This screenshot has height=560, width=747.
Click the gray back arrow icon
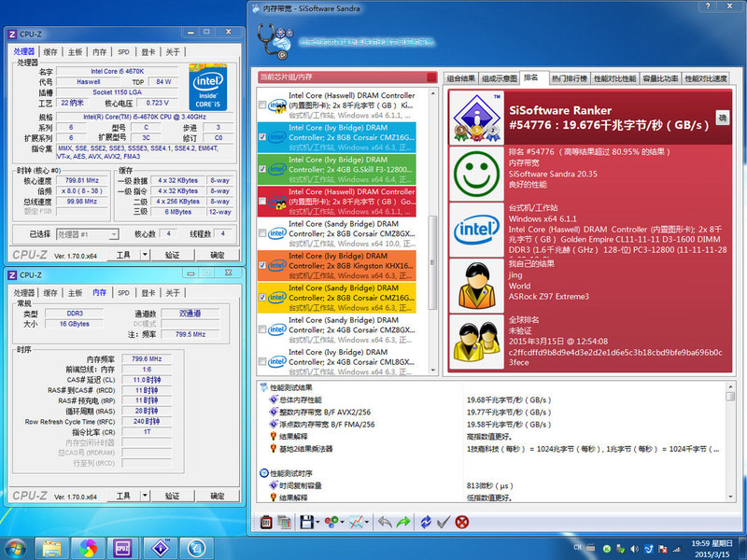384,522
